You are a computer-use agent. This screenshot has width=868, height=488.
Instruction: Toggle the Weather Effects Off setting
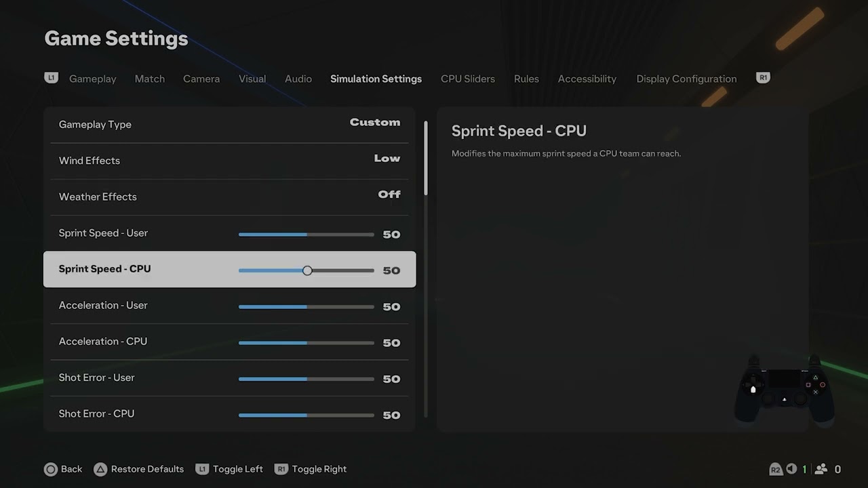229,197
